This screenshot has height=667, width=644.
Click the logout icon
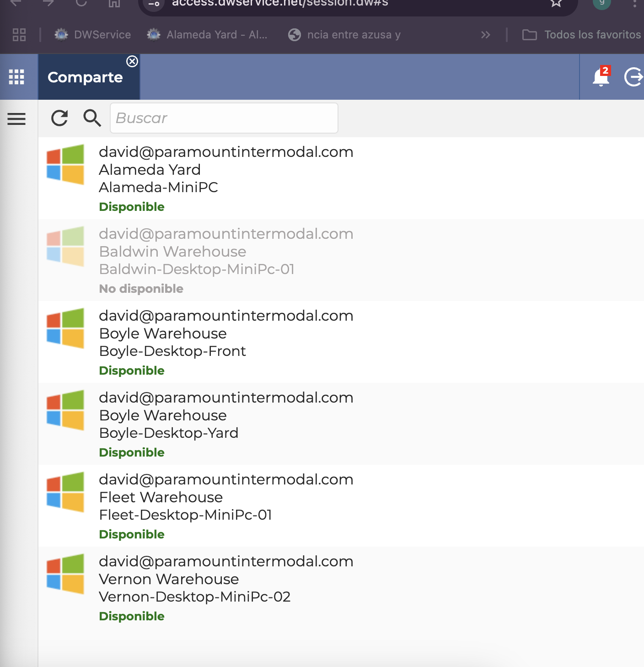633,76
